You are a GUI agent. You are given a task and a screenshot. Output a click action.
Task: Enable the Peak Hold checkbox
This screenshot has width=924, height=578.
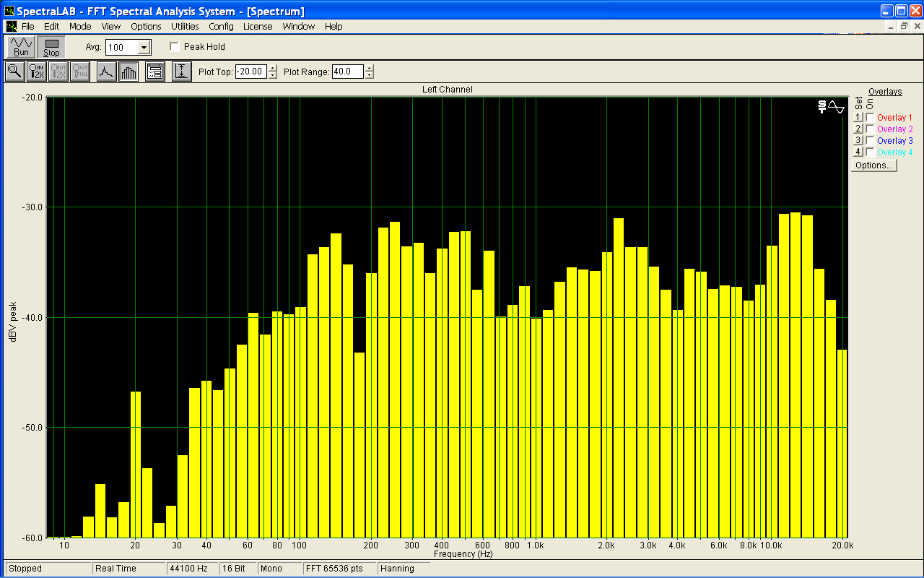(x=174, y=47)
